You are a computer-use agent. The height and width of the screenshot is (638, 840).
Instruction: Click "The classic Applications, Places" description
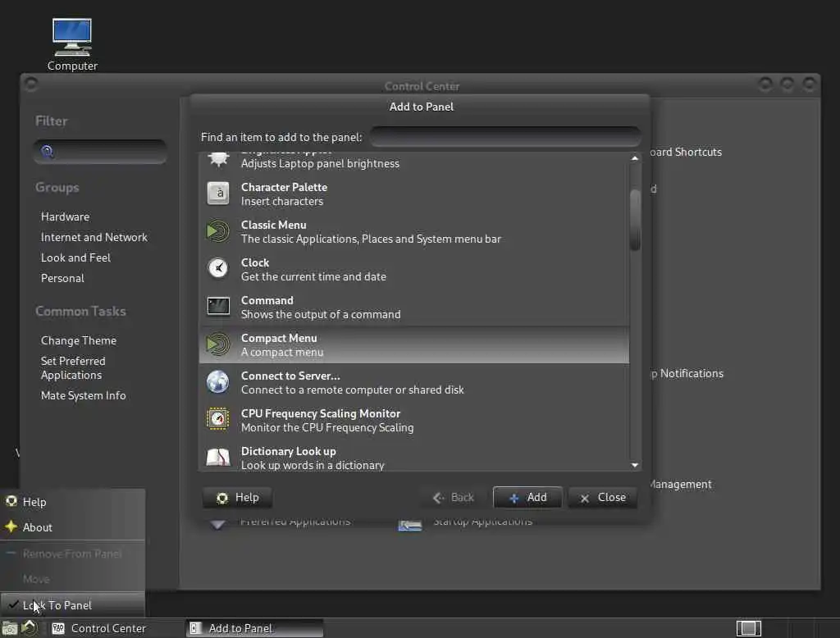click(371, 239)
